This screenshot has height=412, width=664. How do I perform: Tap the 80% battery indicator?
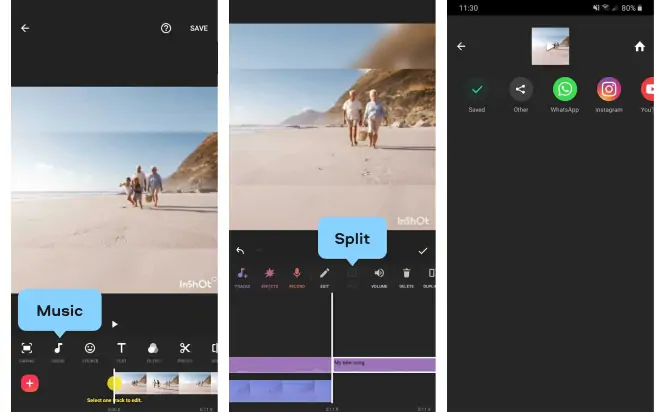[x=632, y=8]
